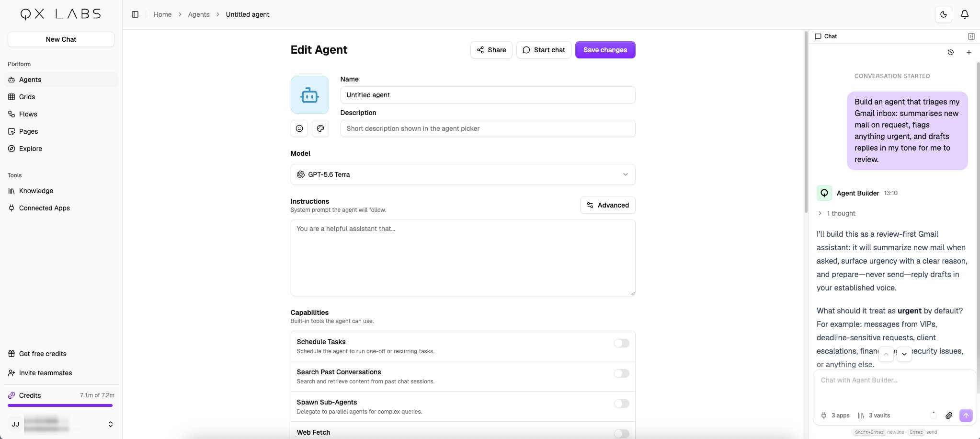The image size is (980, 439).
Task: Start a new conversation with plus icon
Action: [x=969, y=52]
